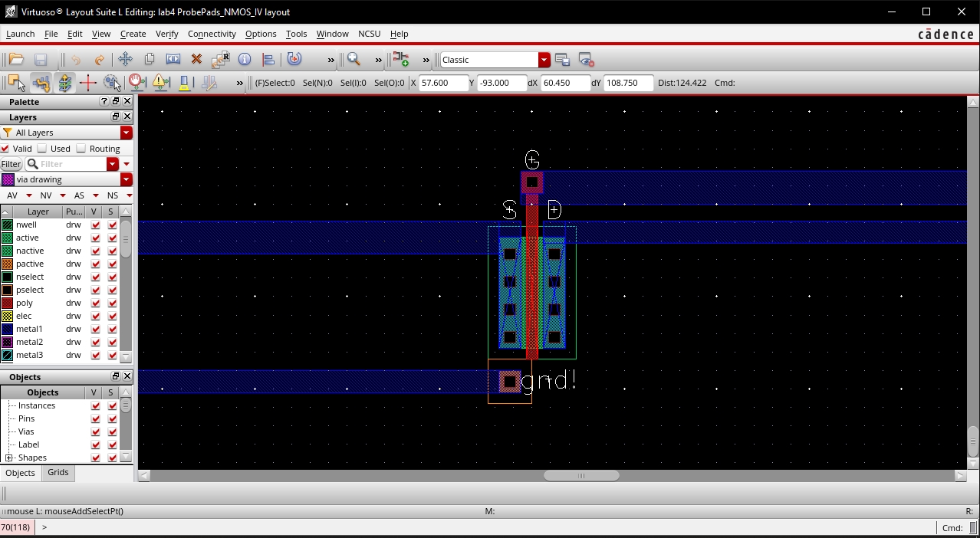Open the Classic workspace dropdown
Screen dimensions: 980x538
click(544, 60)
